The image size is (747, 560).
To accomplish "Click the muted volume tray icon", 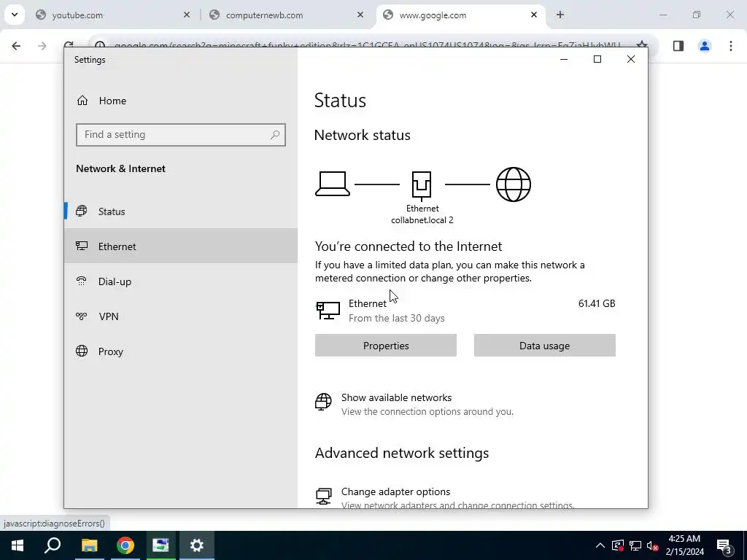I will 652,545.
